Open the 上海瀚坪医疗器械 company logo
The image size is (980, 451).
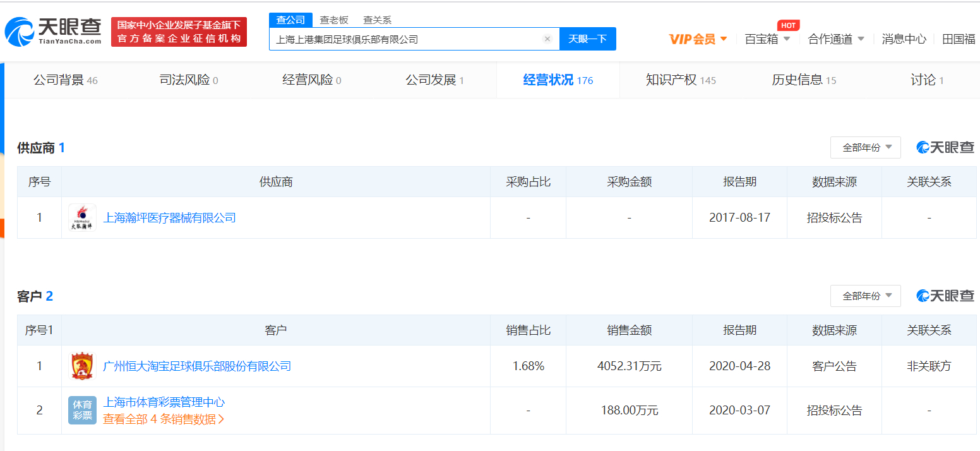coord(82,218)
